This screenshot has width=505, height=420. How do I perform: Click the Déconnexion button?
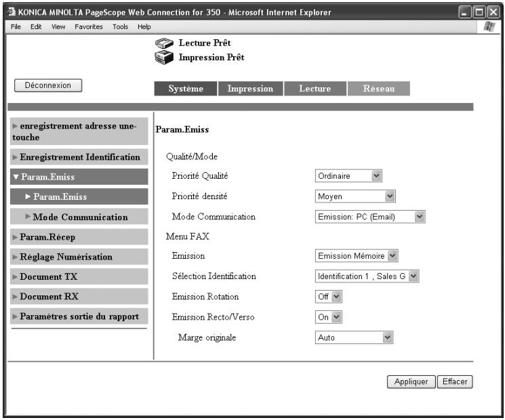48,85
